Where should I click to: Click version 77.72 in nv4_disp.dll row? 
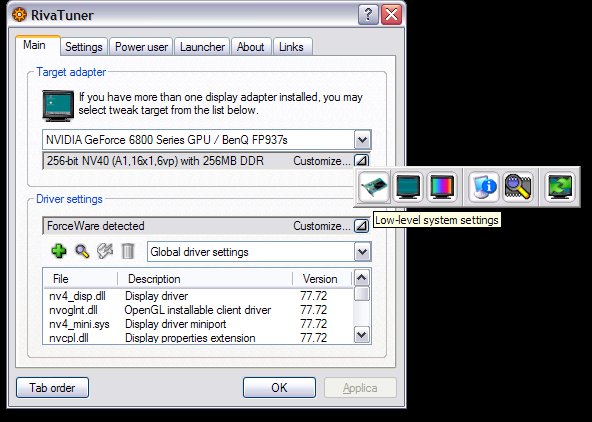click(314, 296)
